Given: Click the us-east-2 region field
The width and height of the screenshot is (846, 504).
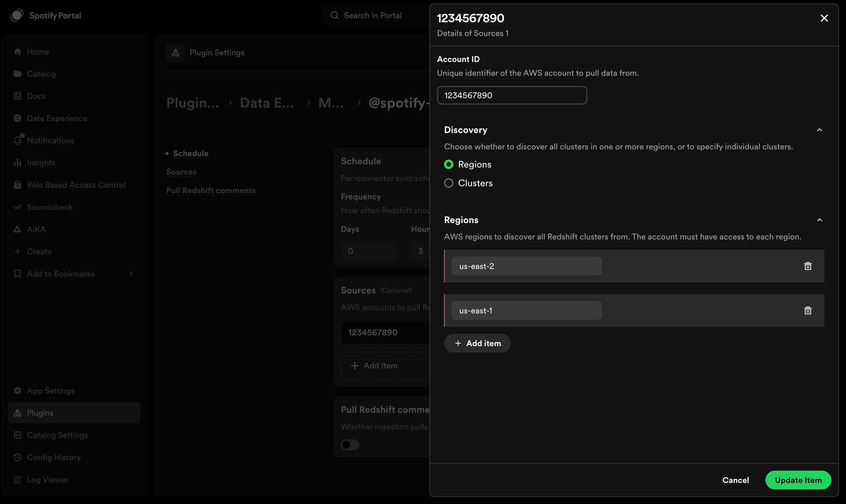Looking at the screenshot, I should [x=527, y=266].
